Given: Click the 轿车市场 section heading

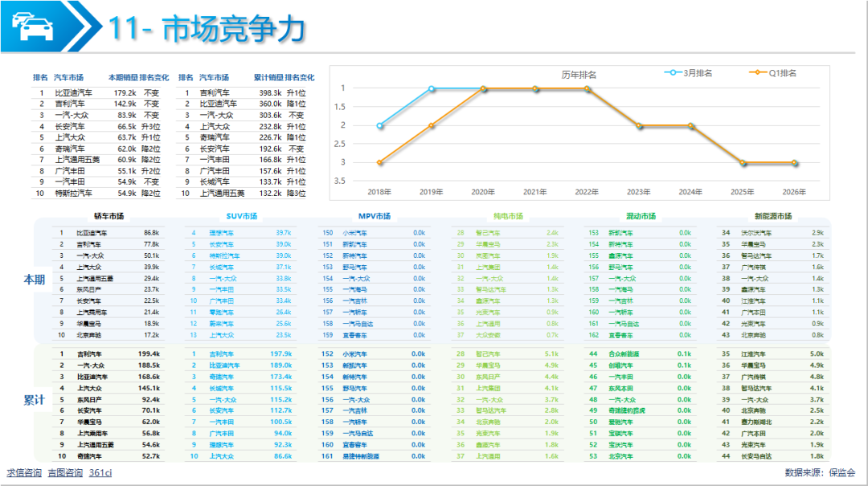Looking at the screenshot, I should 108,216.
